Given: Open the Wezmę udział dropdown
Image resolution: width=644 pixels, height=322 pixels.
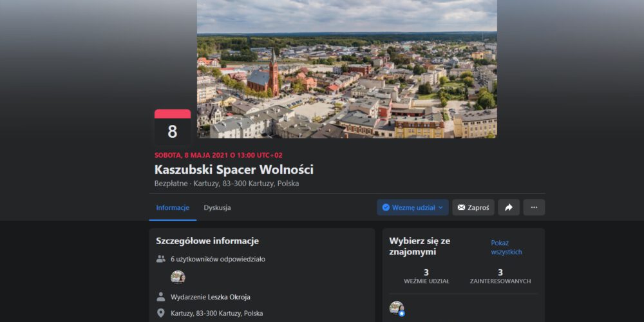Looking at the screenshot, I should click(413, 207).
